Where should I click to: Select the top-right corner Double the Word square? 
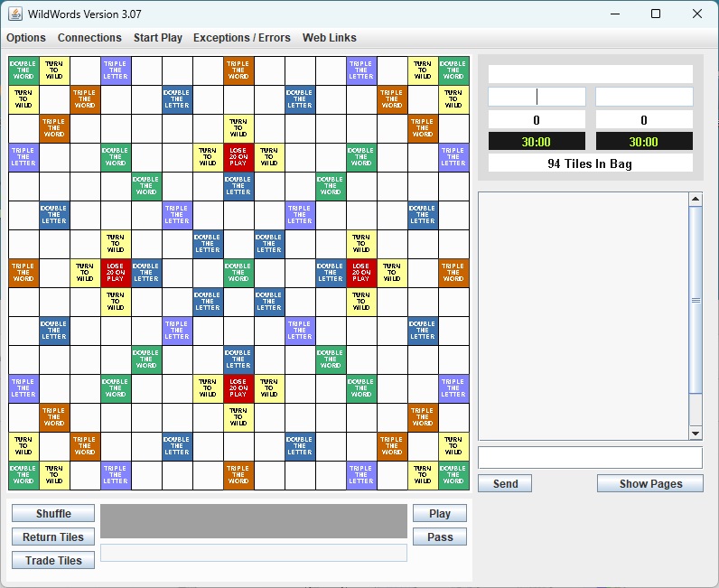453,70
